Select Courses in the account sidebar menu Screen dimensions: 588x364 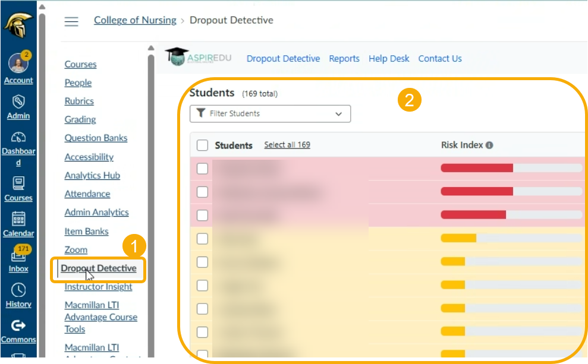(80, 64)
